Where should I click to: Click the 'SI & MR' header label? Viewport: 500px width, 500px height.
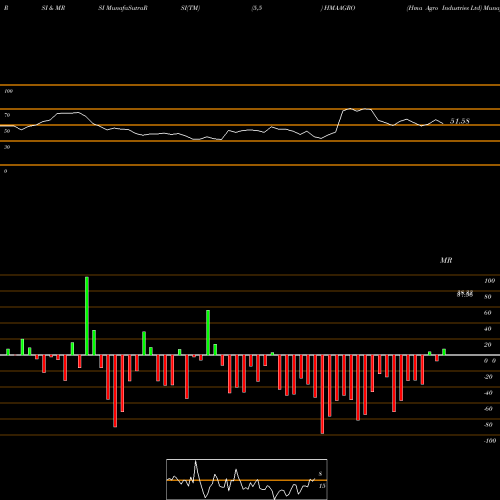[x=53, y=8]
